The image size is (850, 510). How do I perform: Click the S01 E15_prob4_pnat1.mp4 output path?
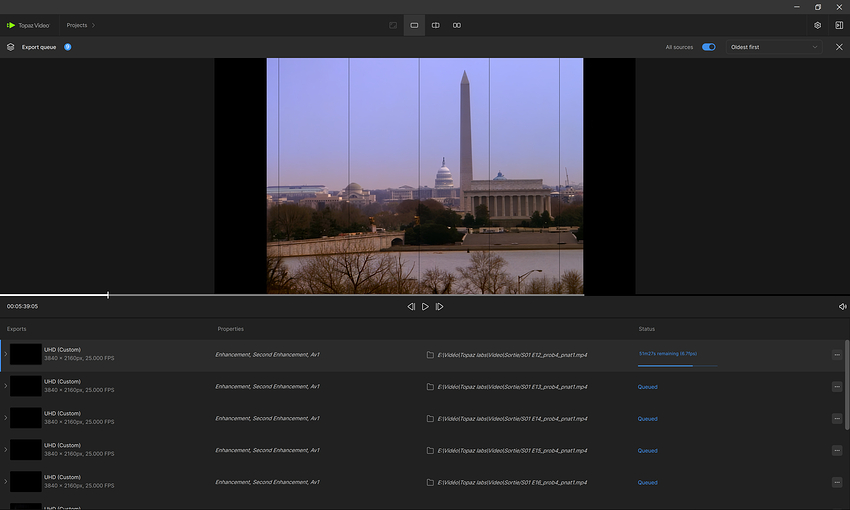tap(512, 450)
